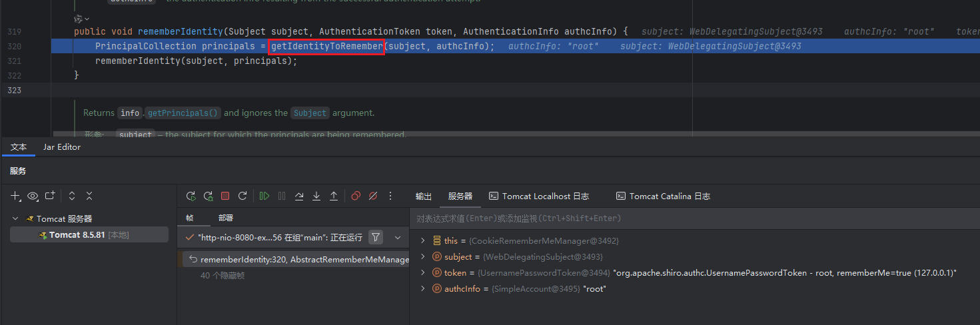Open the thread selector dropdown
Image resolution: width=980 pixels, height=325 pixels.
tap(398, 237)
